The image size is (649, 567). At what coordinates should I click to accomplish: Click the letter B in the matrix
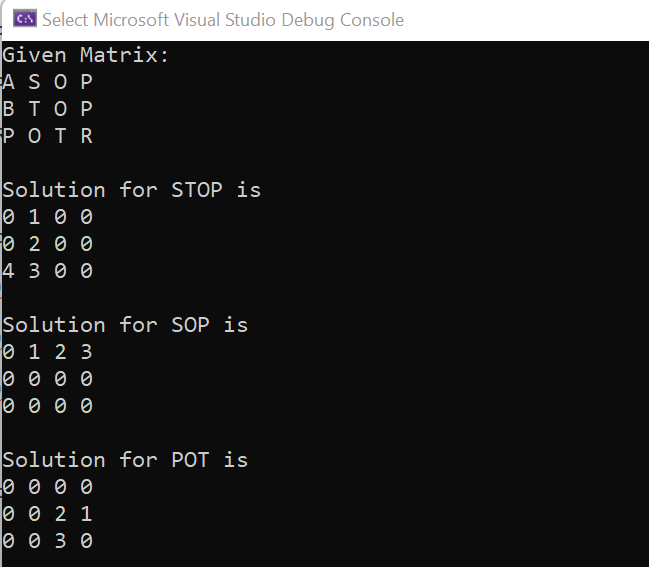pos(8,109)
